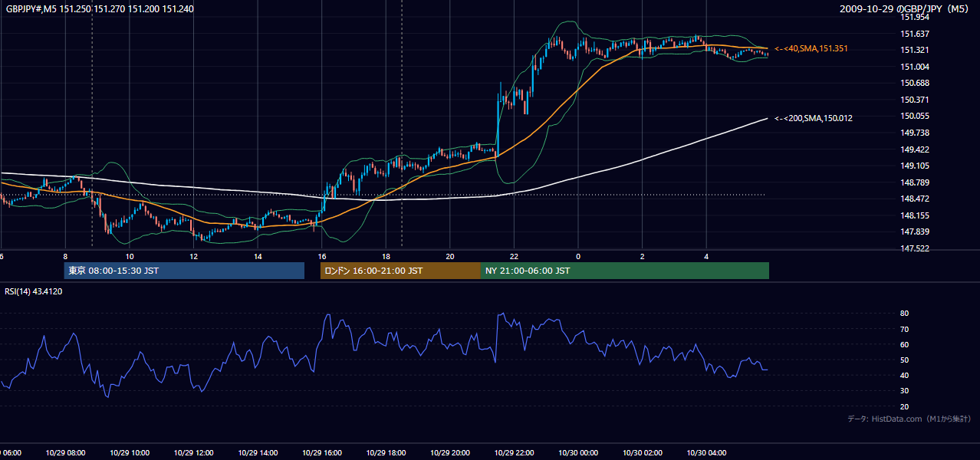
Task: Click price axis value 148.155
Action: coord(916,215)
